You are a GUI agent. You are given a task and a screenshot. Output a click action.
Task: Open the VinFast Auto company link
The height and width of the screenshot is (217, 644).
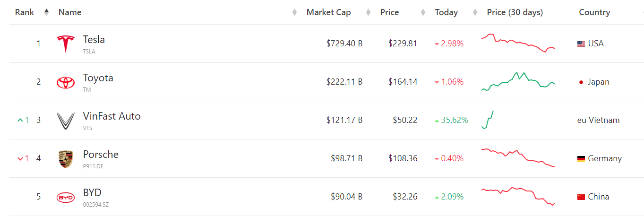(x=112, y=116)
